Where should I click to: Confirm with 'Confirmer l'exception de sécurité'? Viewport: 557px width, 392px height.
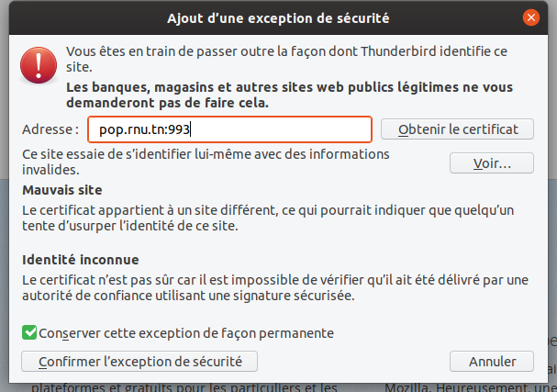click(x=139, y=362)
